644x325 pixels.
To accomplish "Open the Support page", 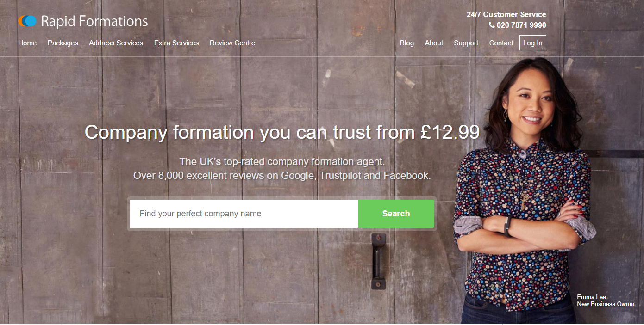I will (x=466, y=43).
